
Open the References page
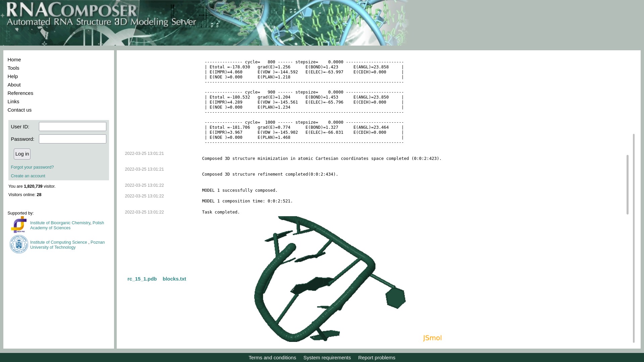tap(20, 93)
